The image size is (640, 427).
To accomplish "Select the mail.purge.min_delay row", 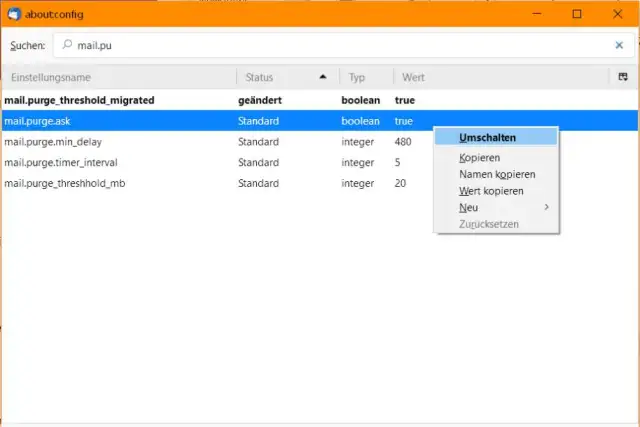I will click(53, 142).
